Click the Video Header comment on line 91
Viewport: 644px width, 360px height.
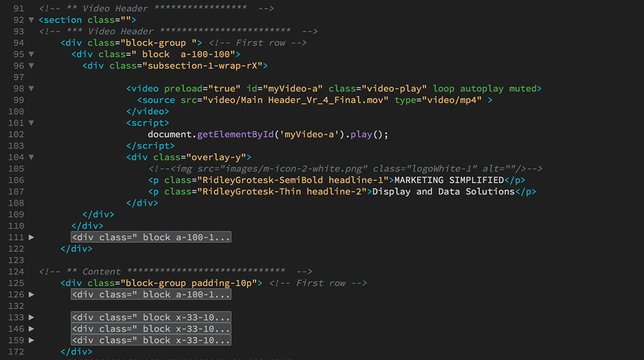pyautogui.click(x=157, y=9)
